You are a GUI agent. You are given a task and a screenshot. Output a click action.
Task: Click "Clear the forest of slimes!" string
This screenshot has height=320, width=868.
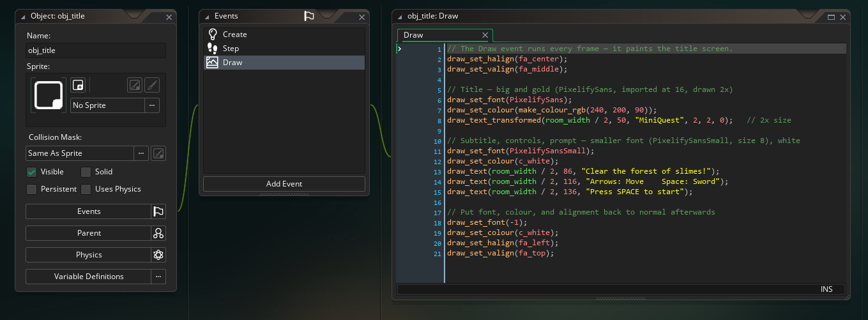click(648, 171)
